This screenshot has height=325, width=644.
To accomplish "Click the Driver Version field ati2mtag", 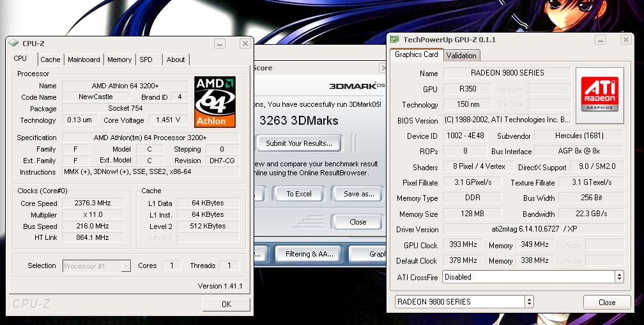I will click(533, 229).
